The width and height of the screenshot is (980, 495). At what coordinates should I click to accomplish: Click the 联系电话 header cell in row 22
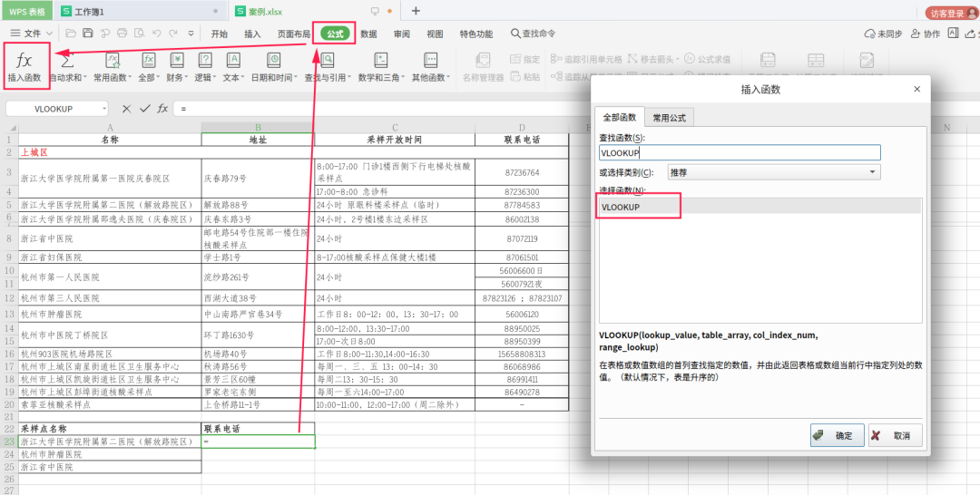pos(258,429)
